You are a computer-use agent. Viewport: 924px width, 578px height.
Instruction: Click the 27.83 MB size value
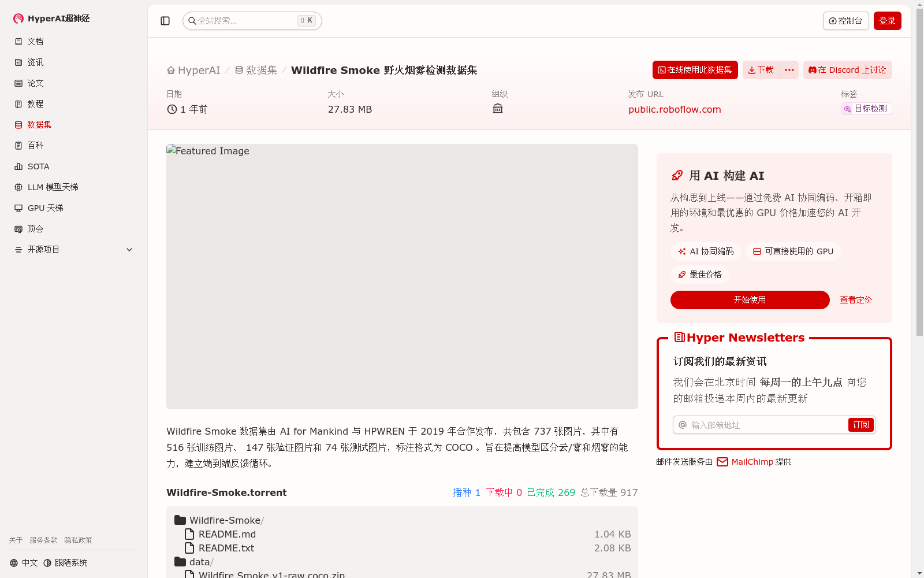pyautogui.click(x=350, y=109)
